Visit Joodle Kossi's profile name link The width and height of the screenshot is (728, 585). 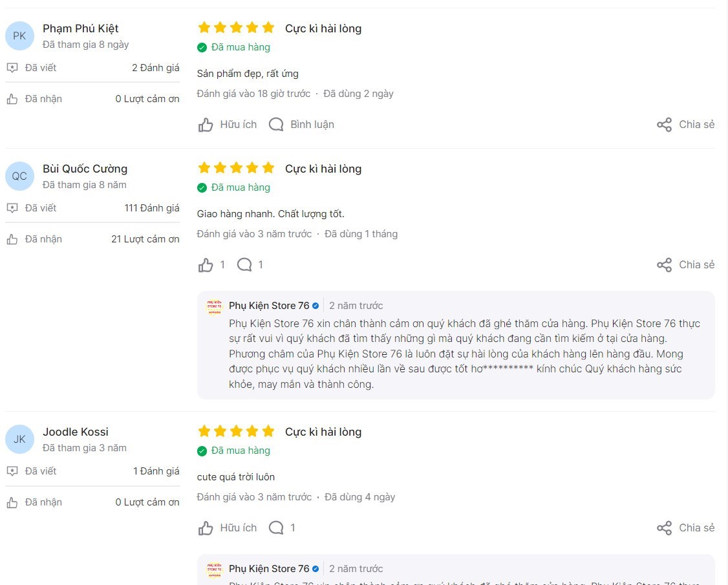[76, 432]
